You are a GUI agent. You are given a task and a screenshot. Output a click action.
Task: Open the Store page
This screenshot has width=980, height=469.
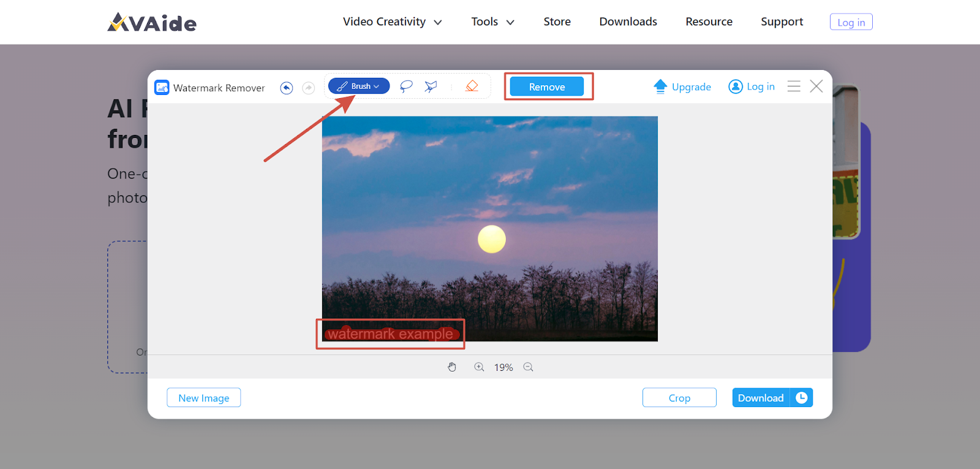(x=557, y=22)
